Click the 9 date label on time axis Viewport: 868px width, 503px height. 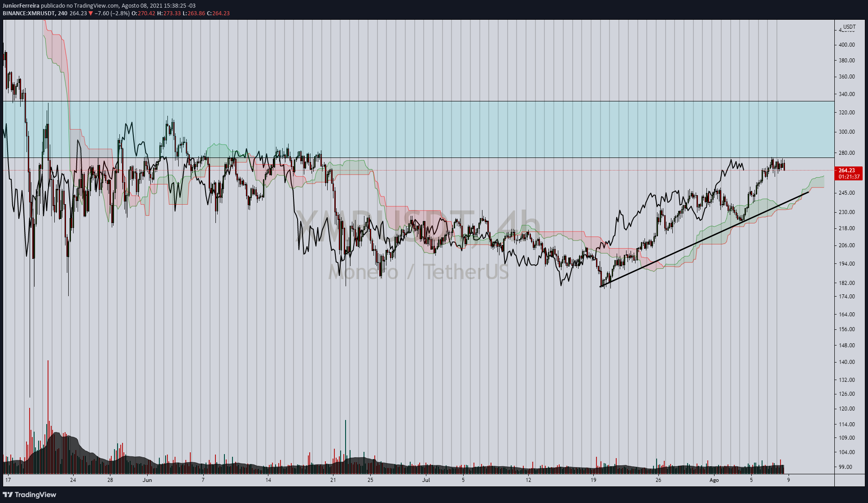(x=788, y=480)
